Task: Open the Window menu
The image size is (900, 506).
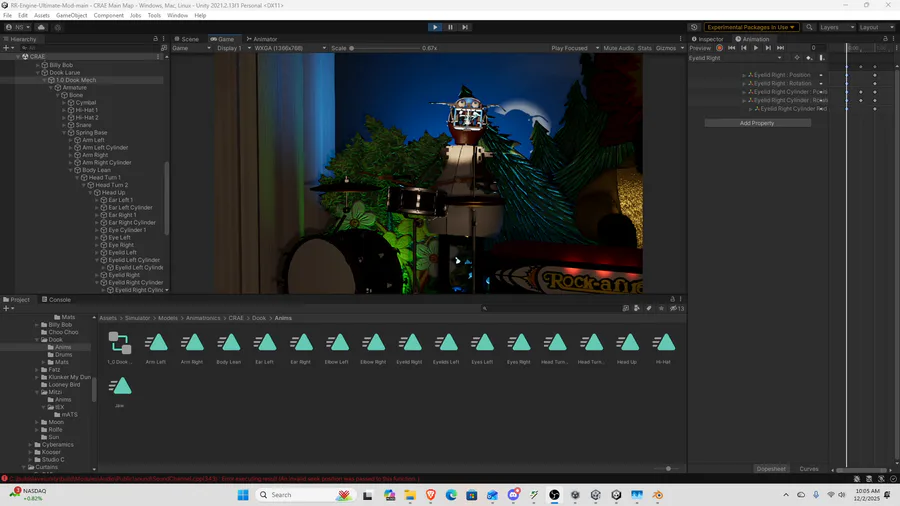Action: [x=177, y=15]
